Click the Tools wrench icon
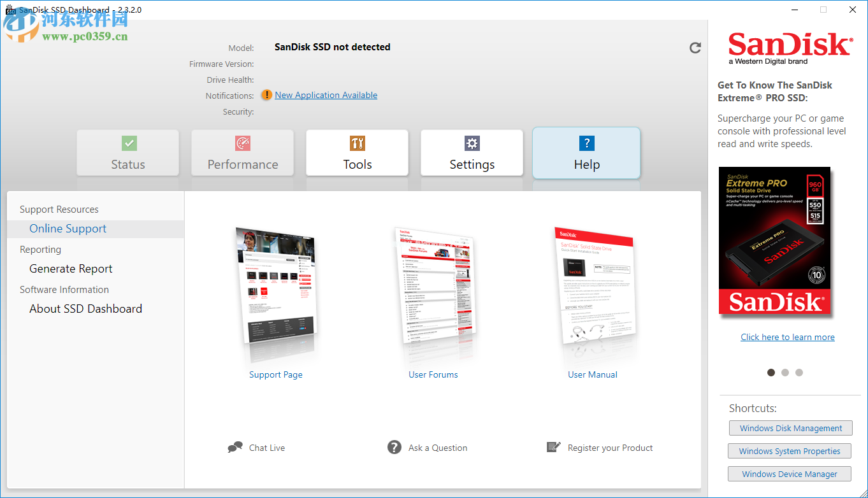Image resolution: width=868 pixels, height=498 pixels. click(x=358, y=143)
